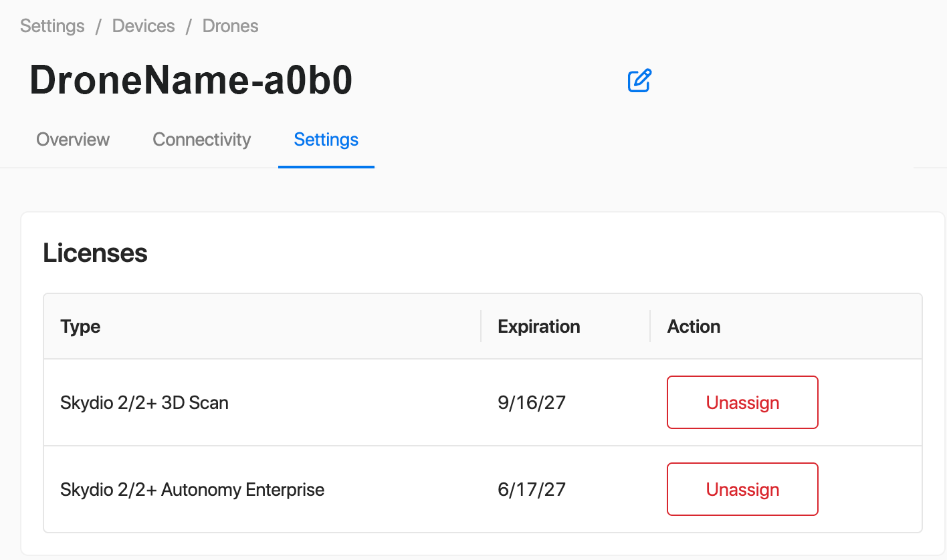Click the 9/16/27 expiration date

[x=532, y=403]
